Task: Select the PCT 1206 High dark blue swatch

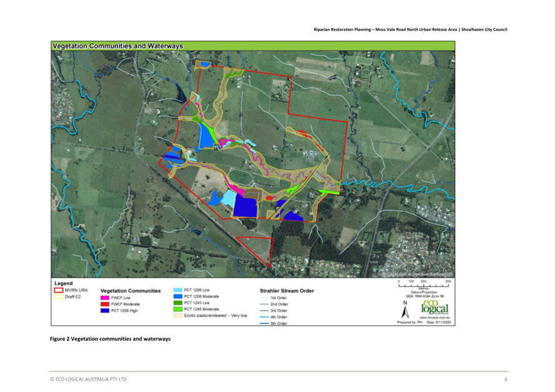Action: tap(105, 310)
